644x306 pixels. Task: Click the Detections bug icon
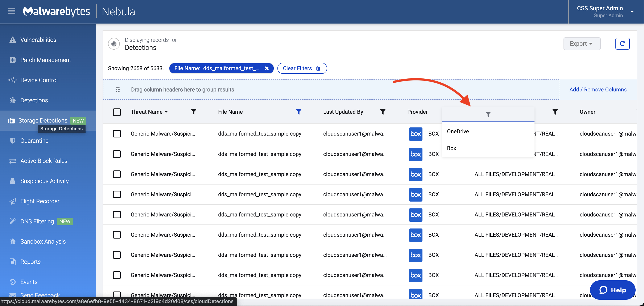12,100
